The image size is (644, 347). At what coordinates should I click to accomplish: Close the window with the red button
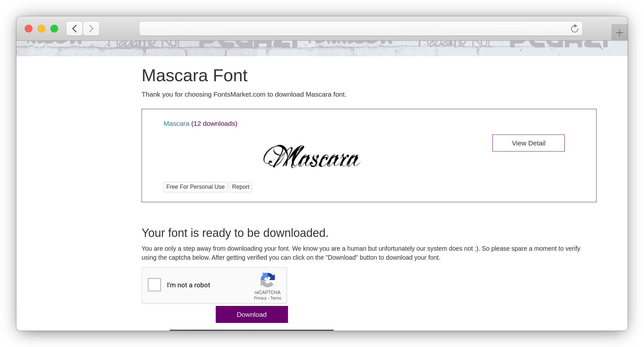click(x=29, y=29)
